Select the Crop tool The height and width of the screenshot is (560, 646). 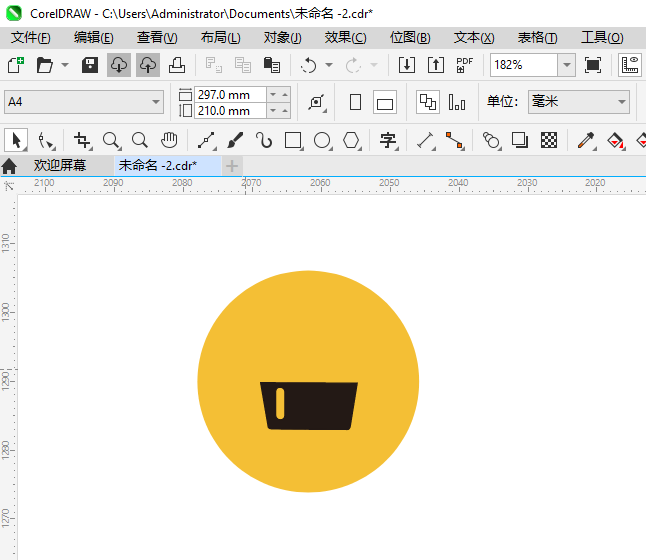coord(82,140)
